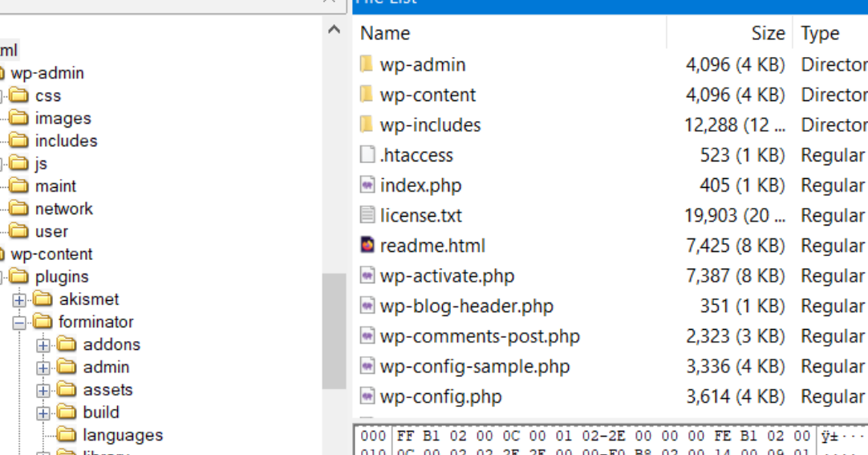
Task: Click the includes folder icon in tree
Action: pyautogui.click(x=18, y=140)
